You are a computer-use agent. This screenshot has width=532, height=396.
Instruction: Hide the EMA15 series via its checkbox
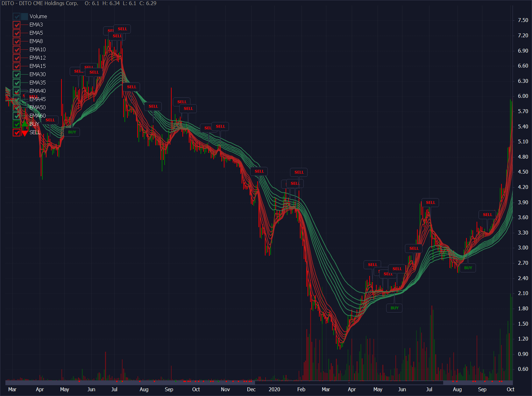17,66
